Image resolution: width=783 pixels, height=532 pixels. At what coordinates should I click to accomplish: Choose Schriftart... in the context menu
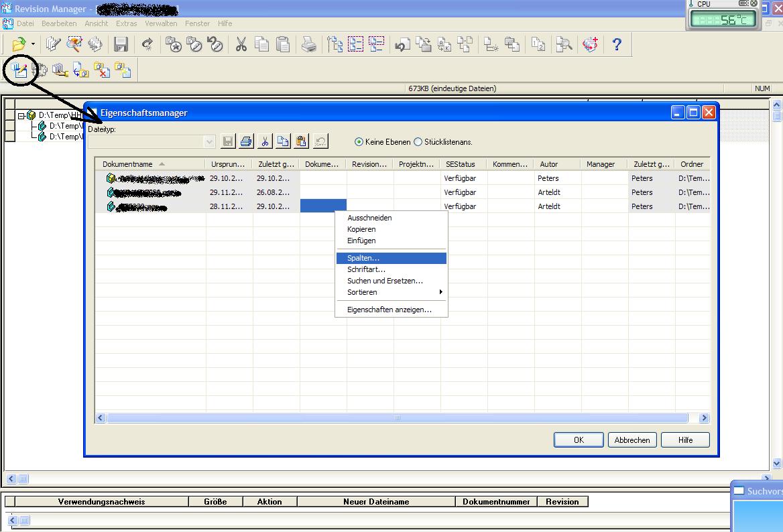point(391,269)
